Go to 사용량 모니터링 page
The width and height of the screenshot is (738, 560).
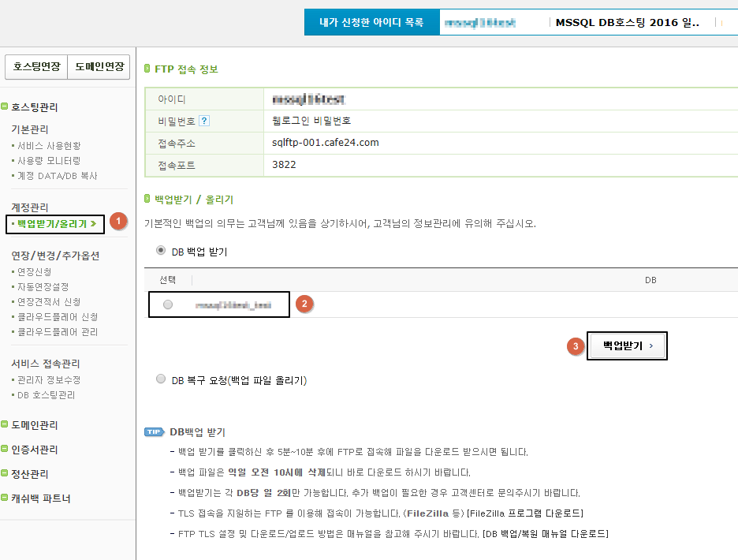(49, 161)
